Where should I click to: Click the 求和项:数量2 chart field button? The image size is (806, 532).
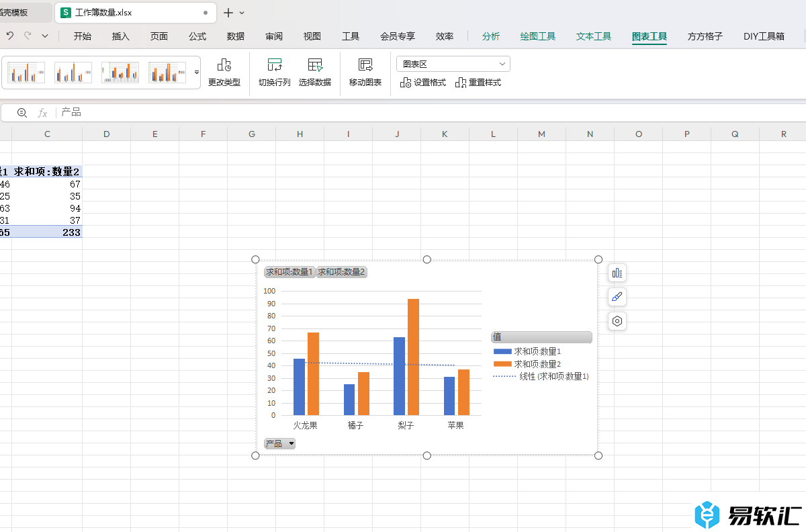(x=342, y=272)
